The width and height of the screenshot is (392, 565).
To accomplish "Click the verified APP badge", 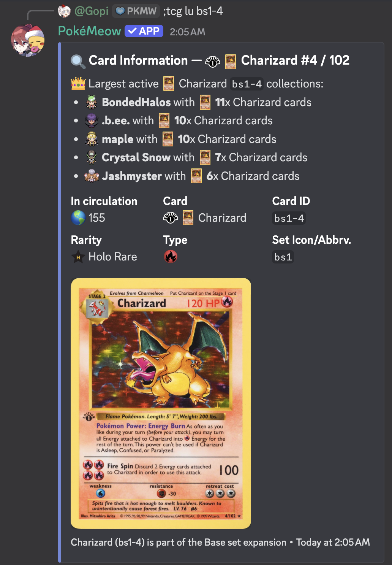I will coord(144,31).
